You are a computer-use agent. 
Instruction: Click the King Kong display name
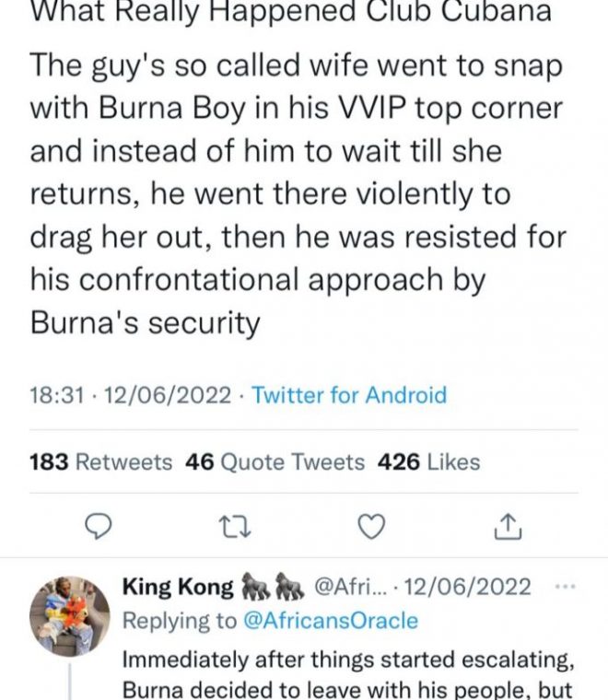point(178,587)
